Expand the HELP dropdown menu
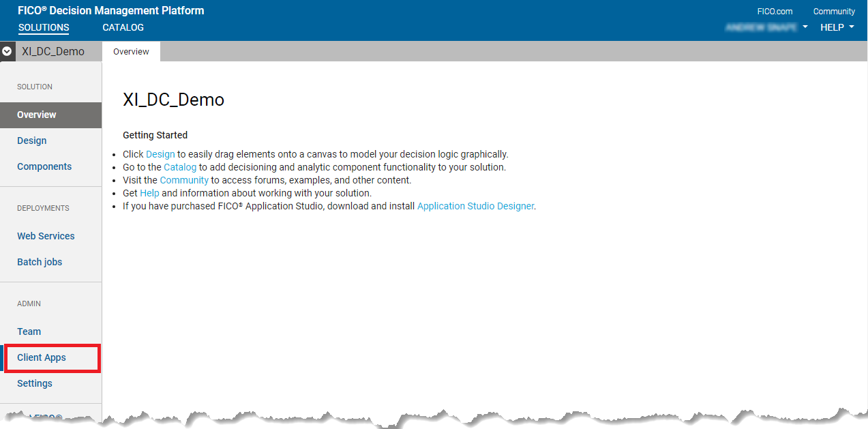 pos(837,27)
